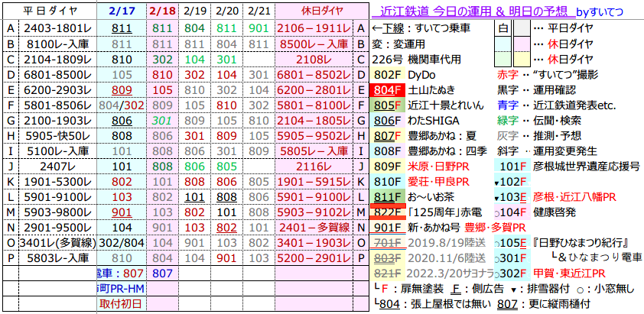Click the 5200–2901レ holiday schedule cell
Image resolution: width=644 pixels, height=314 pixels.
(314, 258)
